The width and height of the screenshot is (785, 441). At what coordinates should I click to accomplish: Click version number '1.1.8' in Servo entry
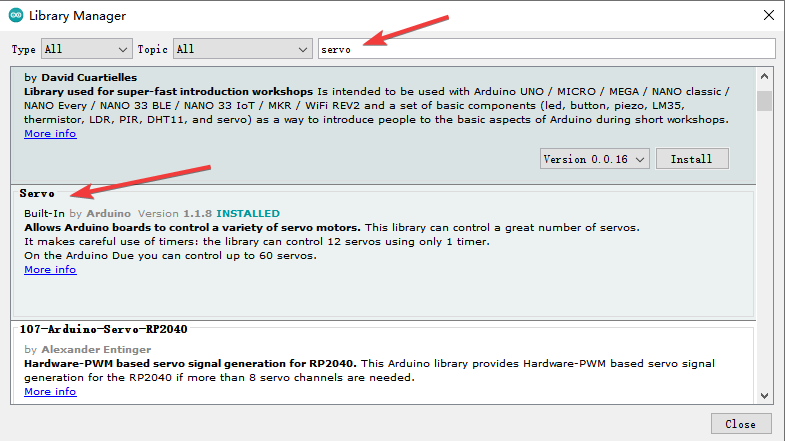197,213
